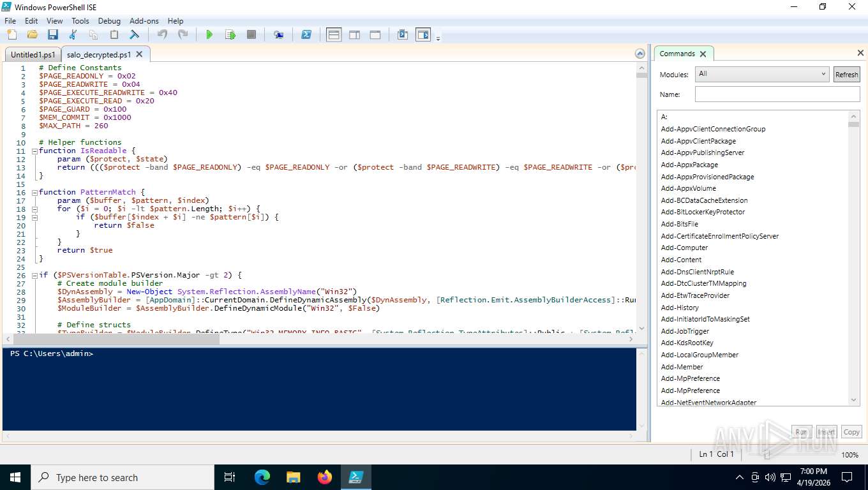The image size is (868, 490).
Task: Focus the Name input field
Action: pos(777,94)
